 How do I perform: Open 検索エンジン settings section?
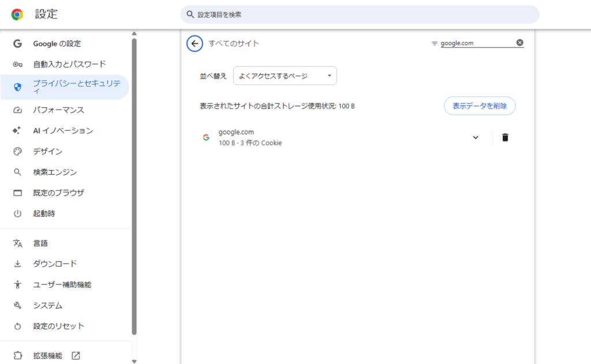pyautogui.click(x=65, y=172)
